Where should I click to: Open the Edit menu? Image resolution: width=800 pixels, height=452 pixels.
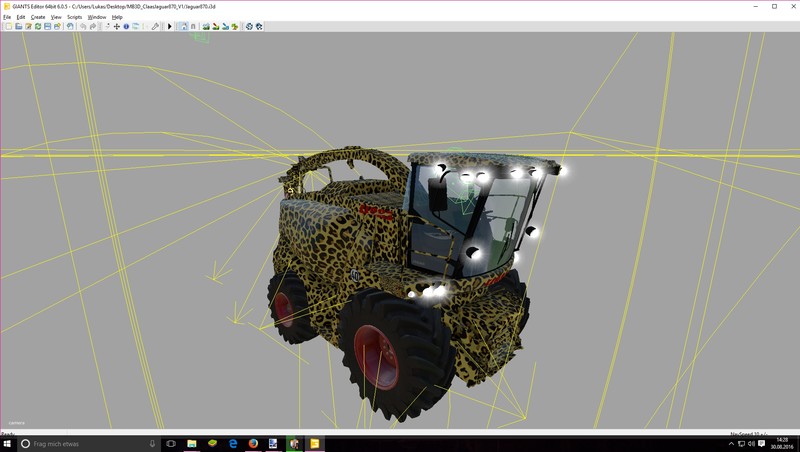pyautogui.click(x=21, y=17)
